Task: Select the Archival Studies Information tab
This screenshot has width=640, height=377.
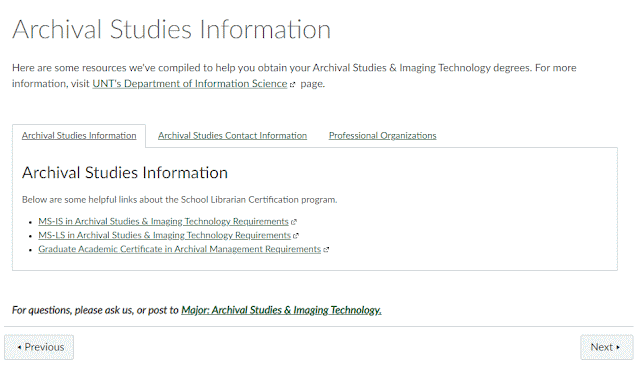Action: point(79,135)
